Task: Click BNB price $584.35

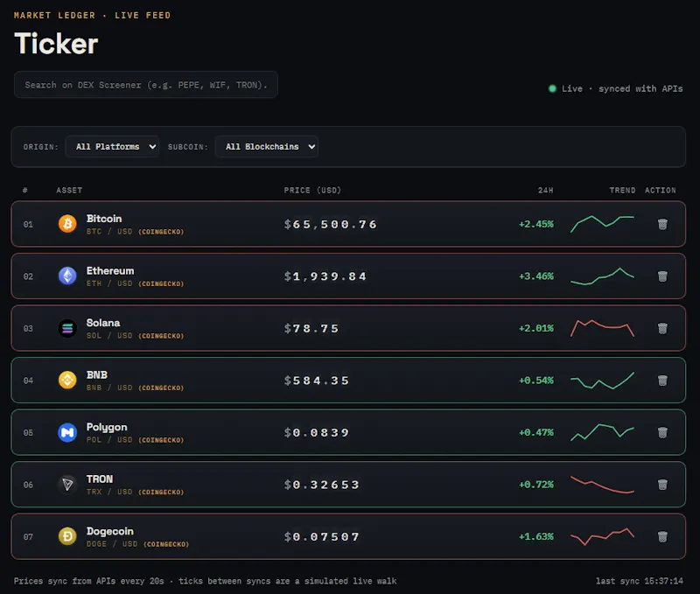Action: click(x=317, y=381)
